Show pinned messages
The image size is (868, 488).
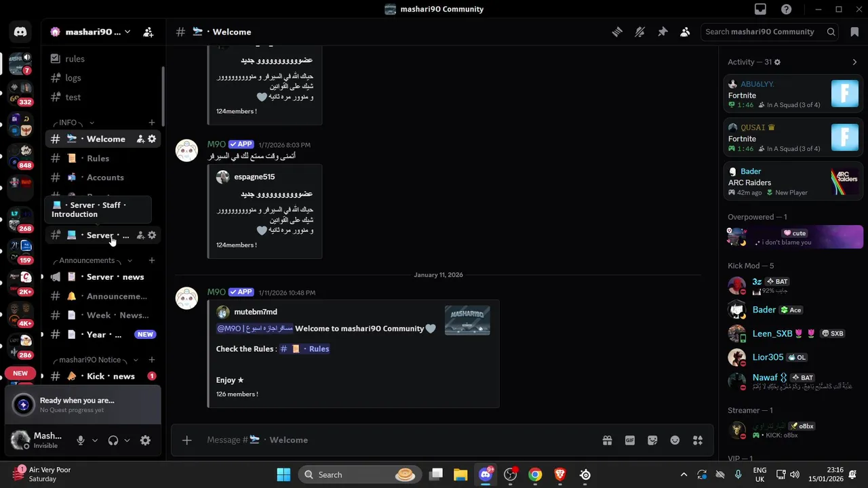(x=663, y=32)
